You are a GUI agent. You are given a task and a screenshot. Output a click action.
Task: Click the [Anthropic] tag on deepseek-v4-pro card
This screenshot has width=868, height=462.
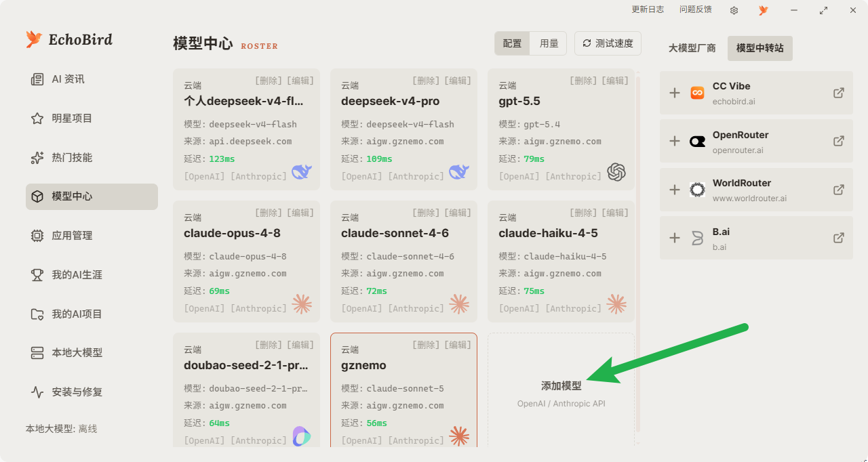coord(416,177)
